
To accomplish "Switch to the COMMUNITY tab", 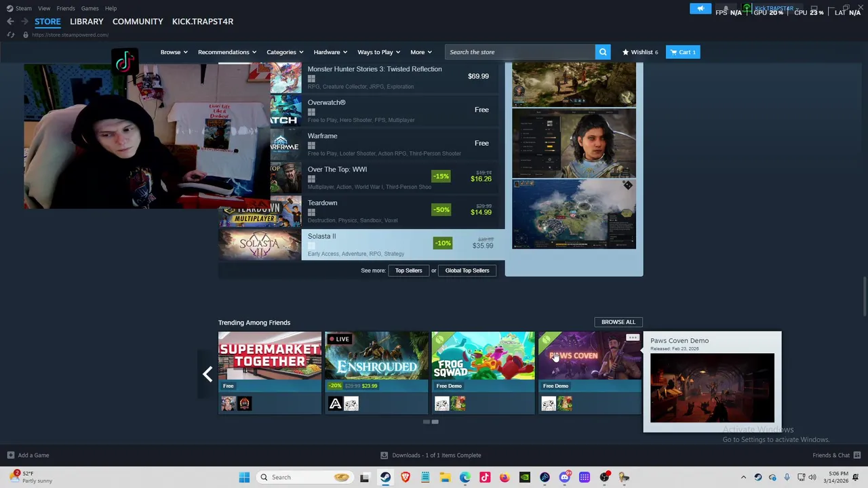I will pos(138,22).
